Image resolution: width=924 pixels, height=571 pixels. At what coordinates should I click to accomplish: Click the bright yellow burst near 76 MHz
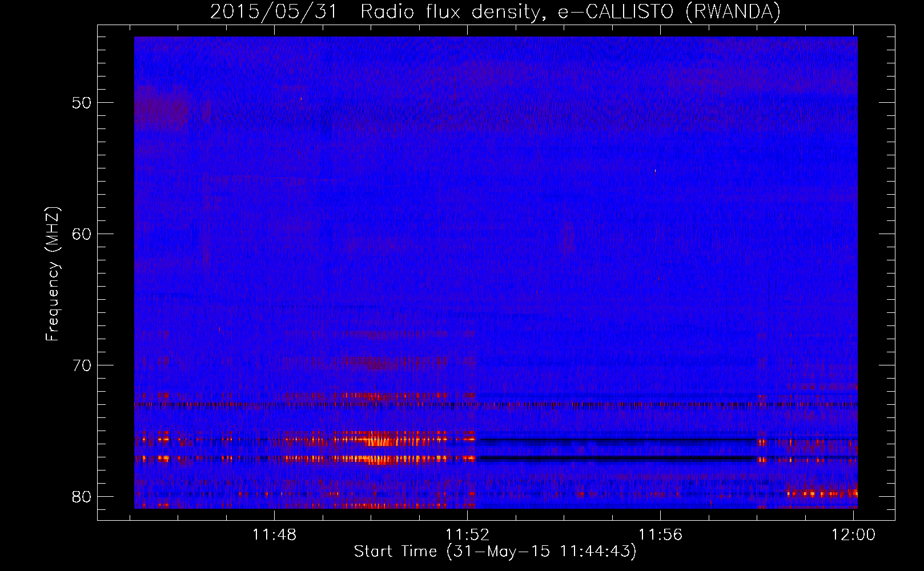tap(379, 439)
